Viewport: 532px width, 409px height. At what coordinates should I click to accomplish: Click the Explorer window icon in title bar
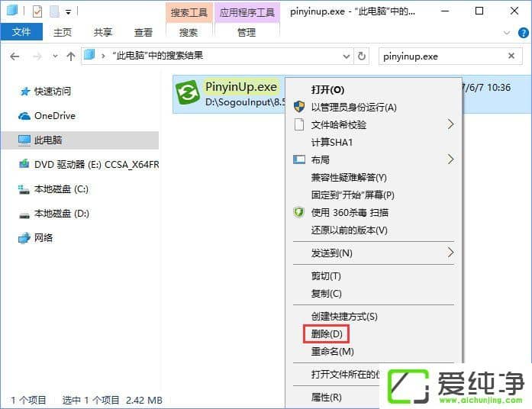(12, 11)
